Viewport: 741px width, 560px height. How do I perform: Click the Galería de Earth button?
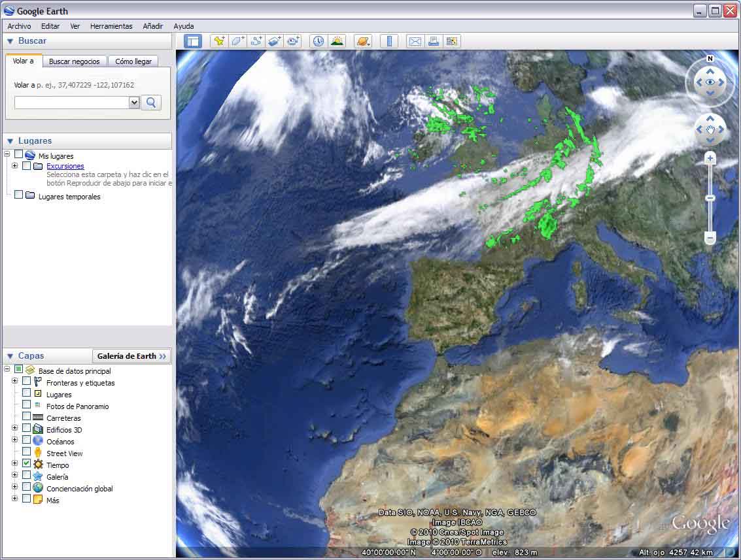coord(131,356)
